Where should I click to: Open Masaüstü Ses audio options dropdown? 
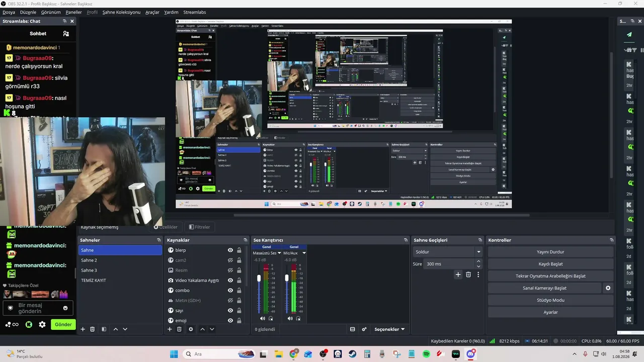tap(280, 253)
